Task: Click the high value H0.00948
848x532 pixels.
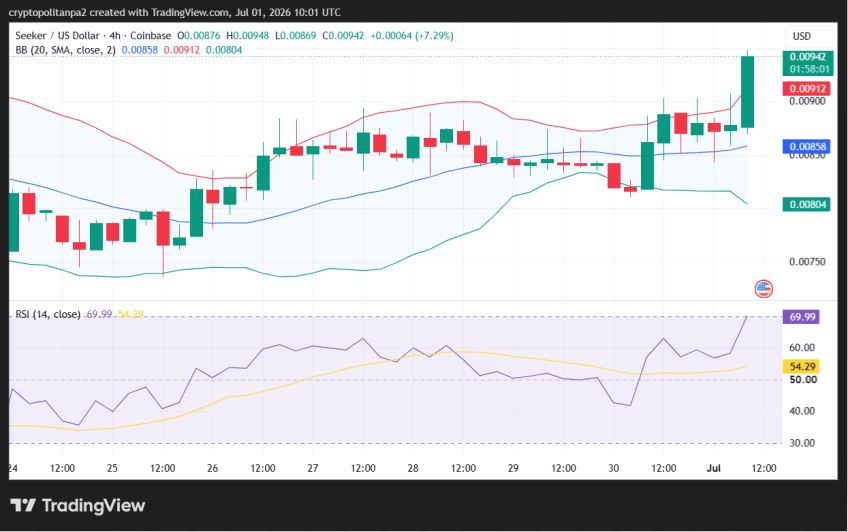Action: coord(247,36)
